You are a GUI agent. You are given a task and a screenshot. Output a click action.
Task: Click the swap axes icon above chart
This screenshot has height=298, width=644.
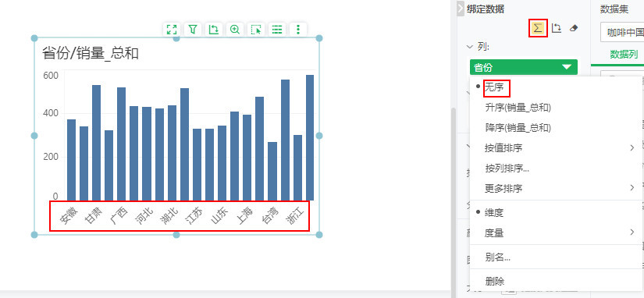click(214, 29)
